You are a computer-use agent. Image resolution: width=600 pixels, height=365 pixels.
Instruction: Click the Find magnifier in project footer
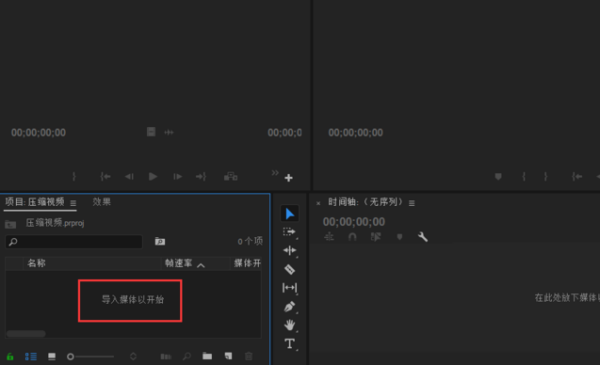[x=187, y=357]
